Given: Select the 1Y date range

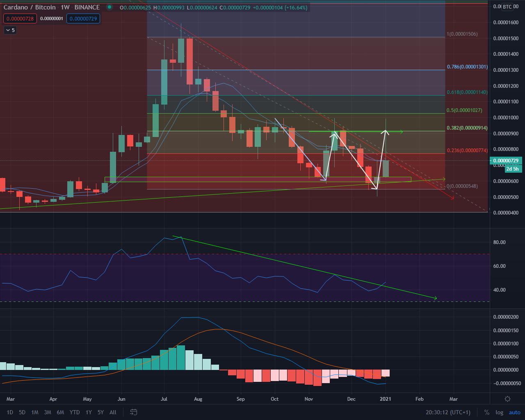Looking at the screenshot, I should [x=89, y=412].
